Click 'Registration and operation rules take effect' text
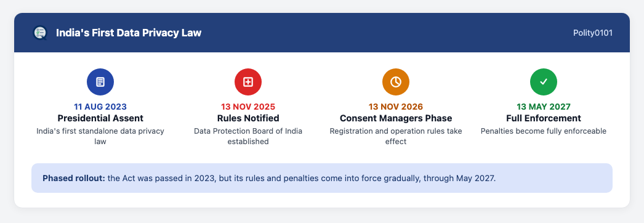 pos(396,136)
